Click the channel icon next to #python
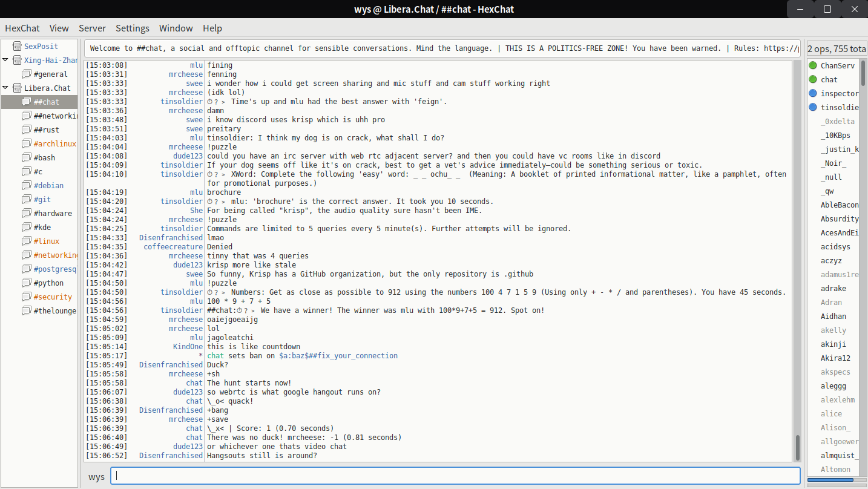 tap(26, 283)
